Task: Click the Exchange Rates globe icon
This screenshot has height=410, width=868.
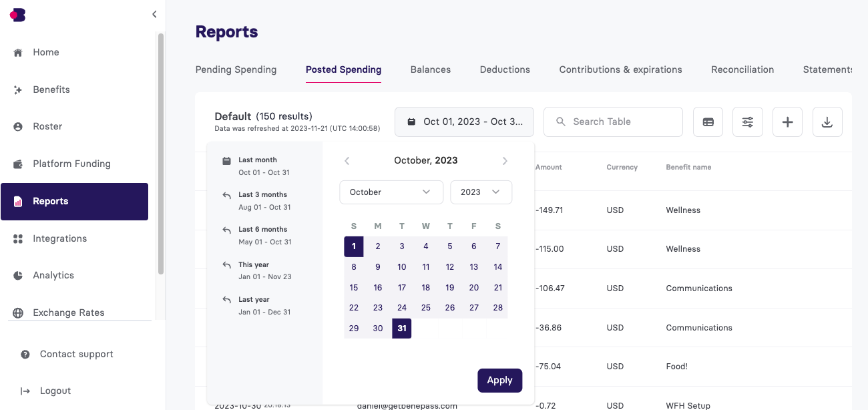Action: click(x=18, y=313)
